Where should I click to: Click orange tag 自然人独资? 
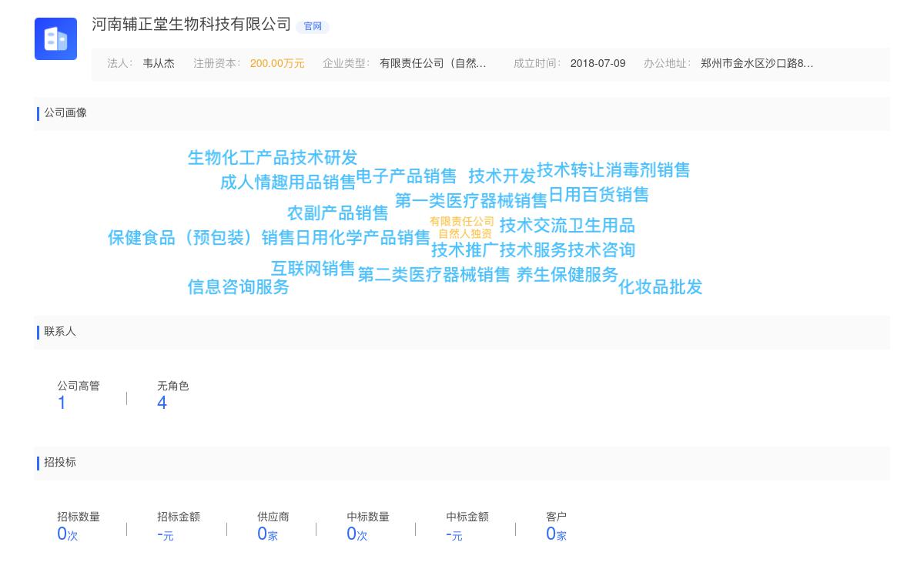point(465,234)
